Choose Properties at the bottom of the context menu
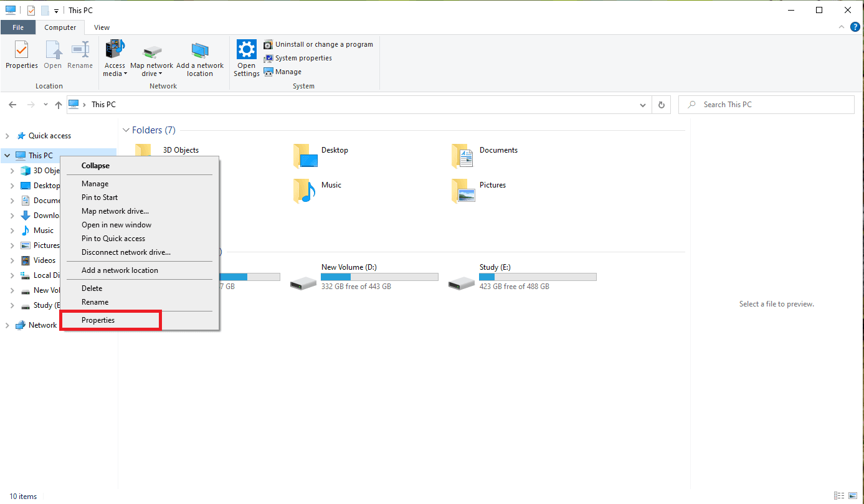Viewport: 864px width, 504px height. click(x=98, y=320)
